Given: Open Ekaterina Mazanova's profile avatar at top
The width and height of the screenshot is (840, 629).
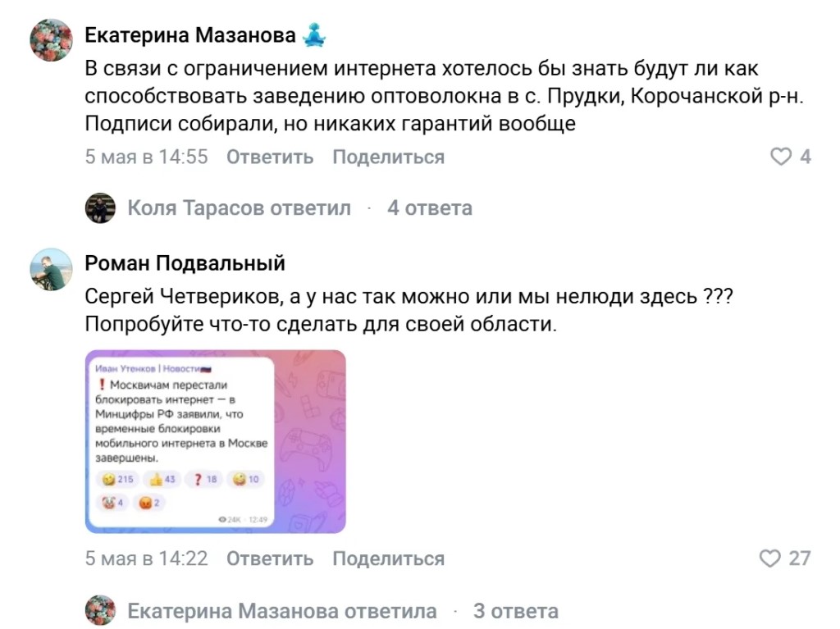Looking at the screenshot, I should 51,40.
